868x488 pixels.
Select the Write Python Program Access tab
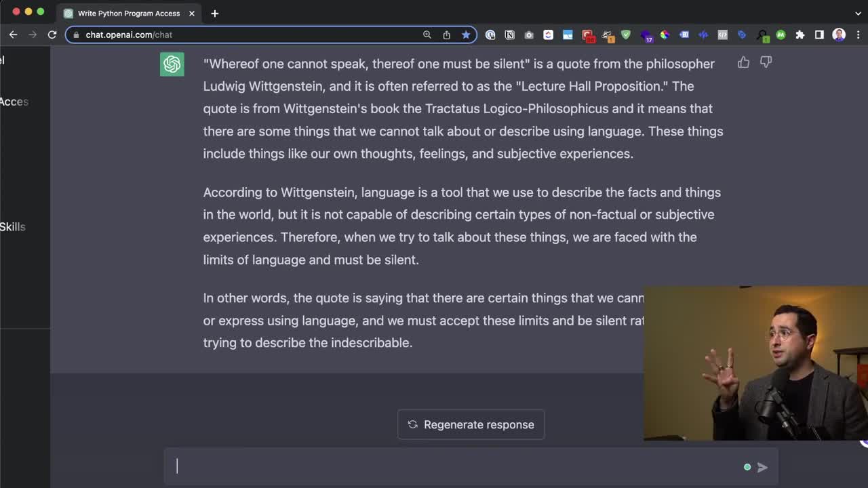(x=128, y=14)
